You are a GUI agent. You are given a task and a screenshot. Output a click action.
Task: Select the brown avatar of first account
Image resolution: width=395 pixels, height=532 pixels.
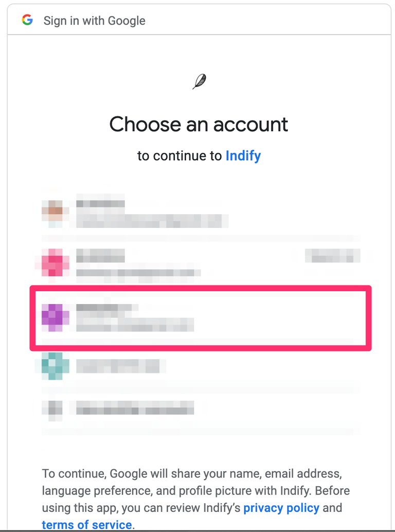point(52,214)
